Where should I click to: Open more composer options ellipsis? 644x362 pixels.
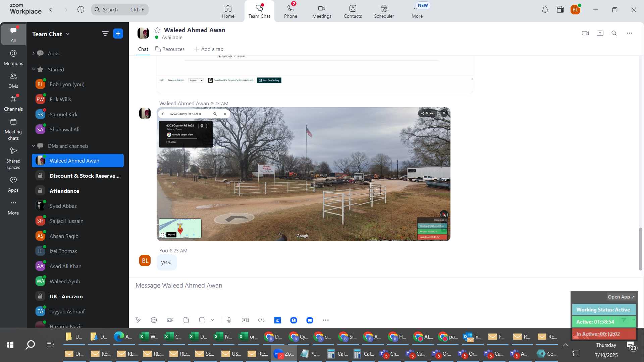pos(326,320)
